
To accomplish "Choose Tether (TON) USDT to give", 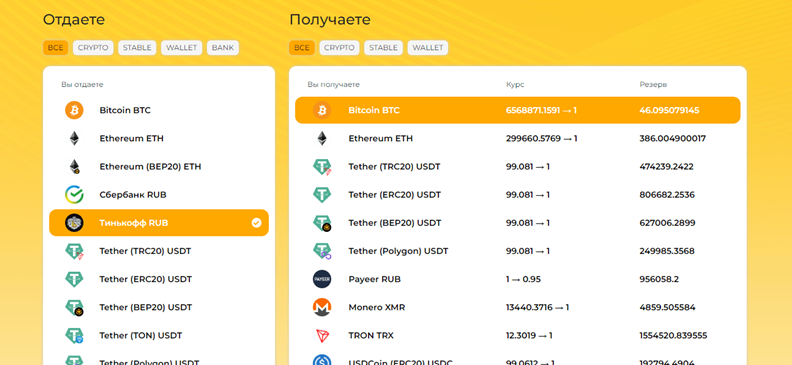I will pos(159,336).
